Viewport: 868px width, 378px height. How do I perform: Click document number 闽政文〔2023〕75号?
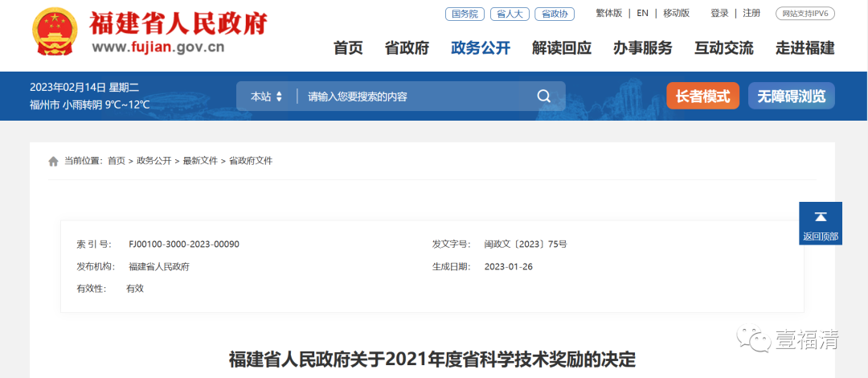pyautogui.click(x=526, y=244)
